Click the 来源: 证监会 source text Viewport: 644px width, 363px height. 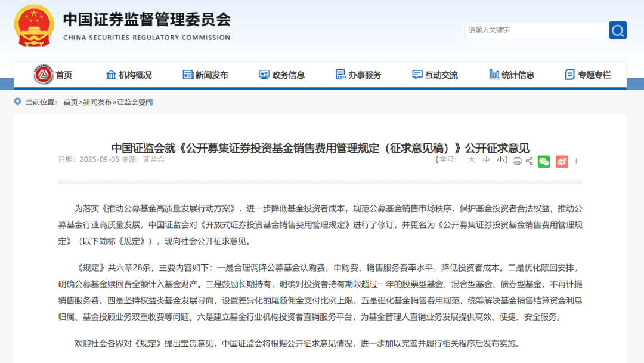pyautogui.click(x=143, y=159)
